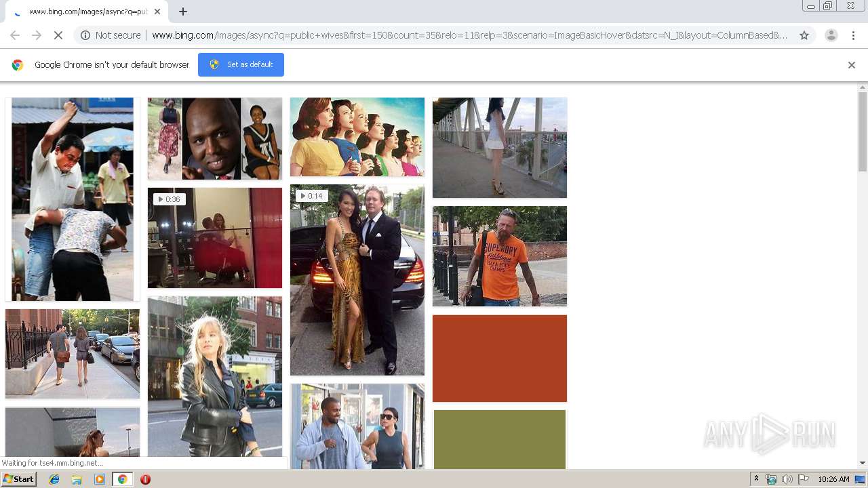Viewport: 868px width, 488px height.
Task: Click the olive green placeholder tile
Action: [500, 439]
